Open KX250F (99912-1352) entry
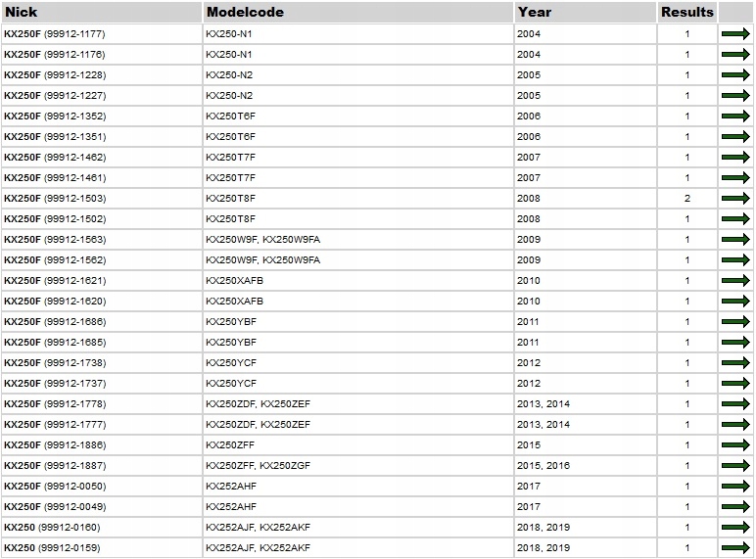This screenshot has height=559, width=756. pyautogui.click(x=55, y=116)
